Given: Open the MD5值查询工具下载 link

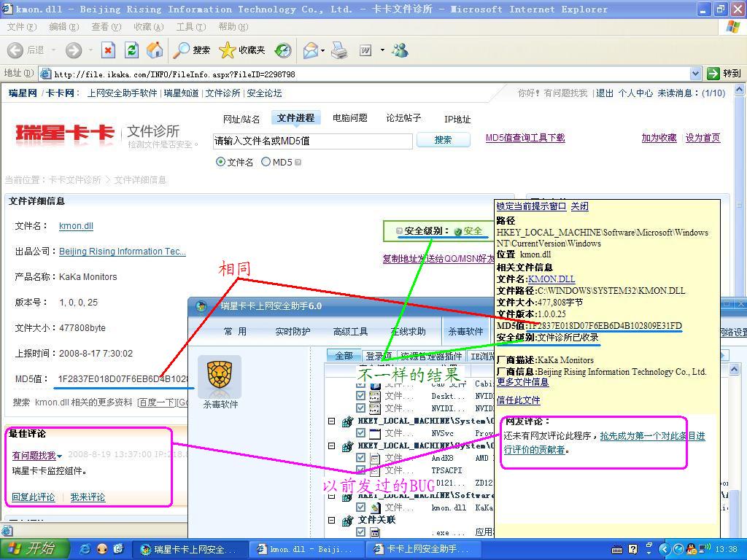Looking at the screenshot, I should pos(525,138).
